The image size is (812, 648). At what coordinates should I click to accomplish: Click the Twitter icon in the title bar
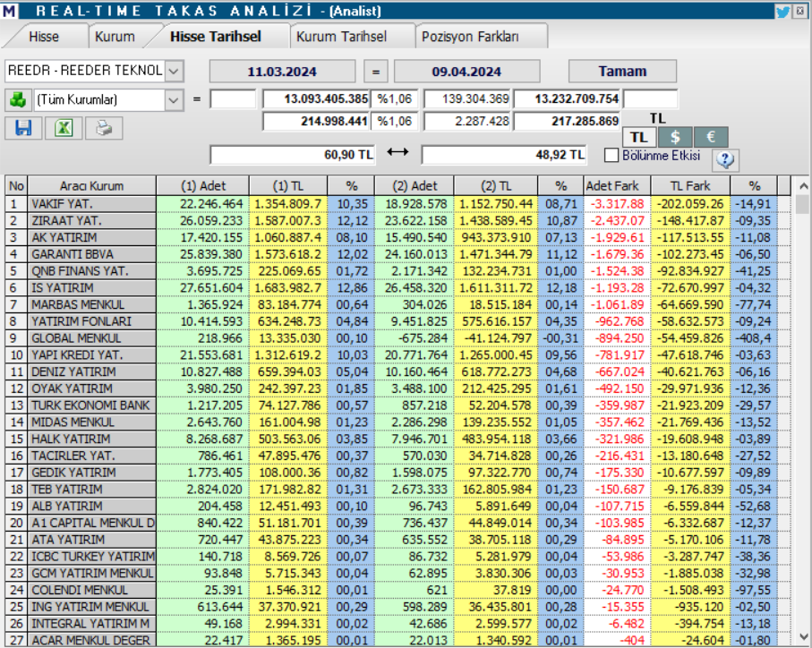click(x=782, y=11)
